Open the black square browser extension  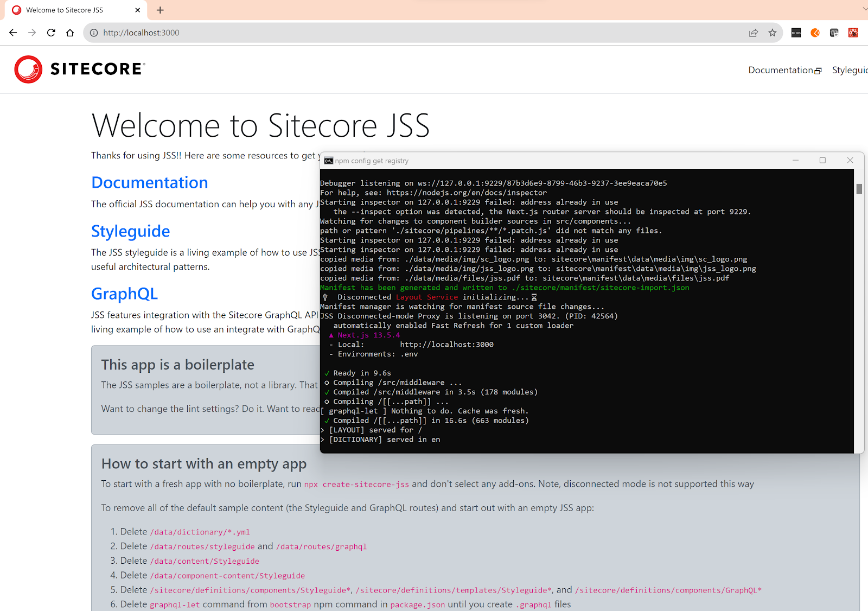(796, 33)
